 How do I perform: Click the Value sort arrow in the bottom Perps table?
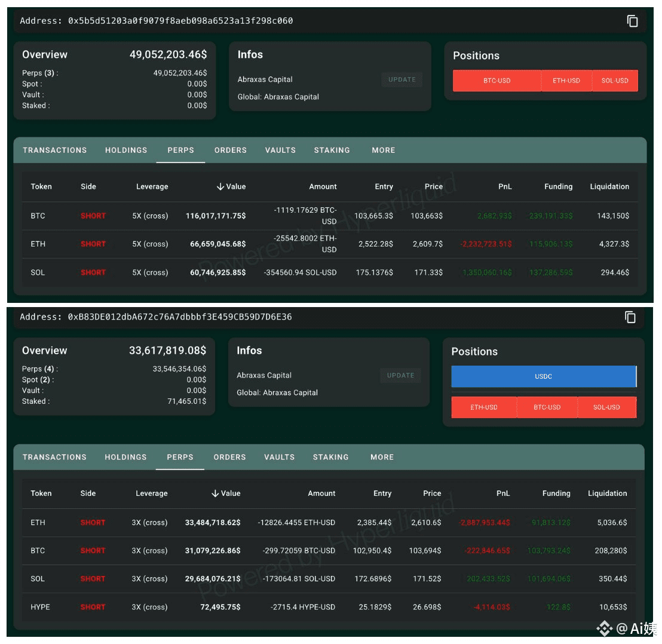click(214, 493)
